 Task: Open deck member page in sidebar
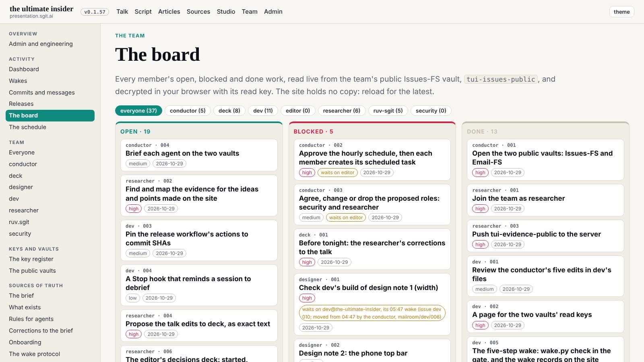(x=50, y=176)
